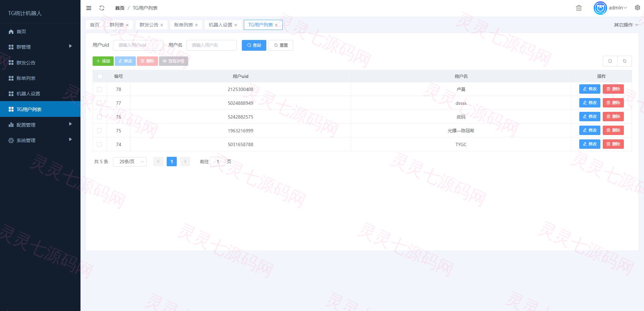
Task: Click 删除 for row 75
Action: [x=613, y=130]
